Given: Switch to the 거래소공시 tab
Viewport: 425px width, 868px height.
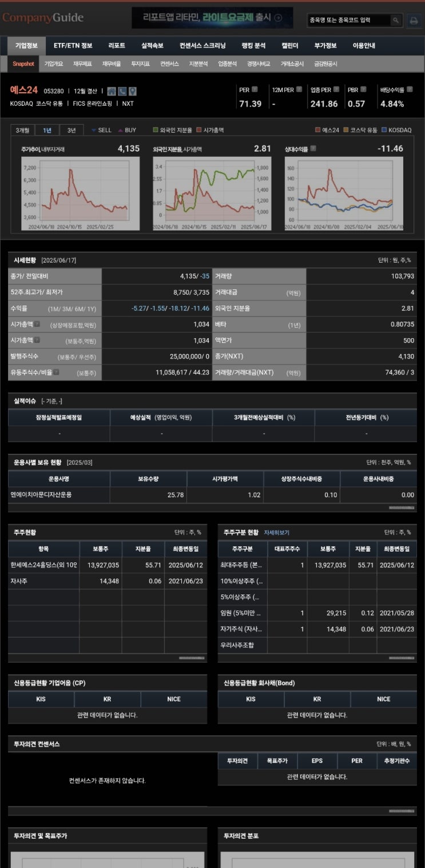Looking at the screenshot, I should coord(292,64).
